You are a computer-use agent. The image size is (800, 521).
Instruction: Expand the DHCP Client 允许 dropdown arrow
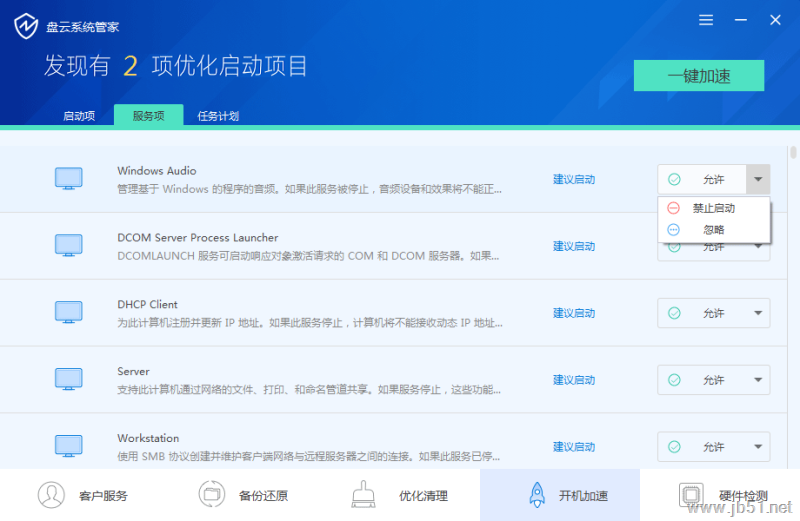(758, 313)
